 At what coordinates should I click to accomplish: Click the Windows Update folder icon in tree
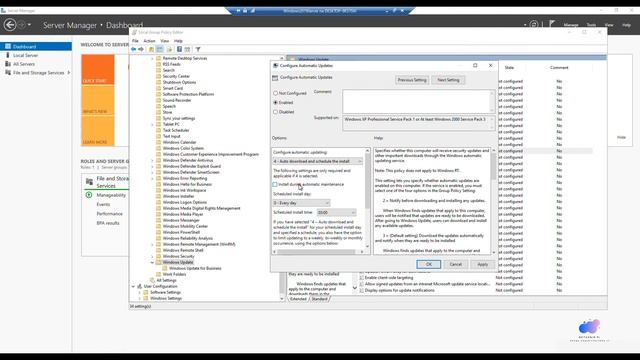click(158, 262)
